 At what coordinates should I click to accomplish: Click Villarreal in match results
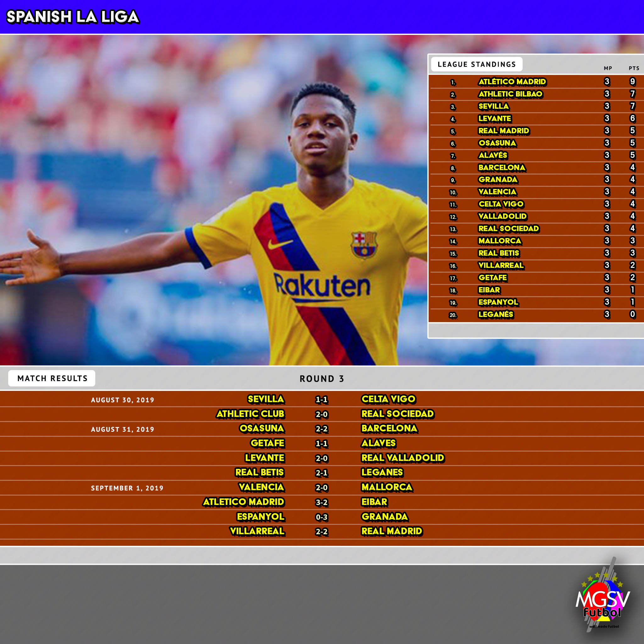point(257,531)
